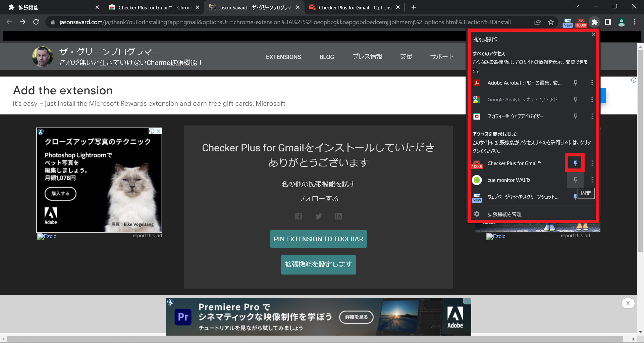Pin Google Analytics opt-out extension
Viewport: 644px width, 343px height.
575,99
